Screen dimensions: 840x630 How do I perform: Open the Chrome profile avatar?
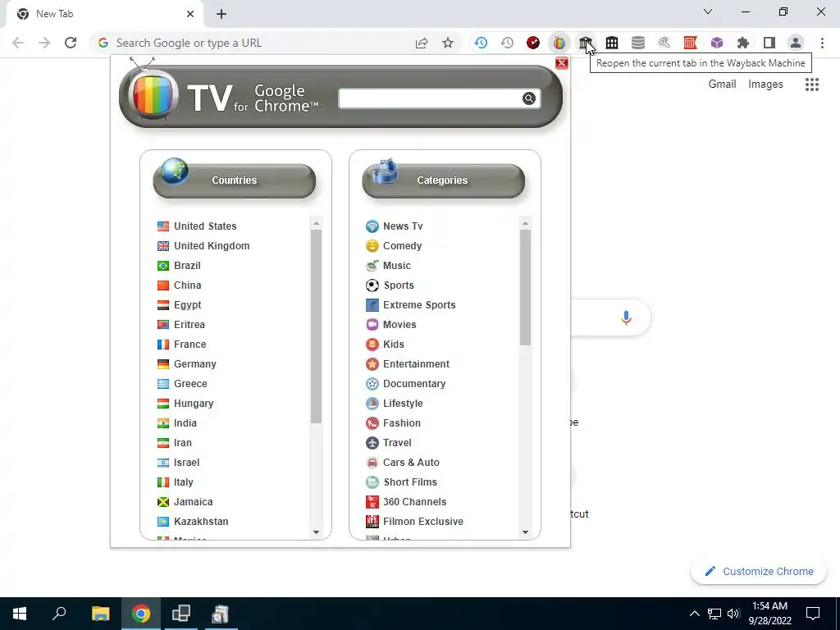point(795,43)
